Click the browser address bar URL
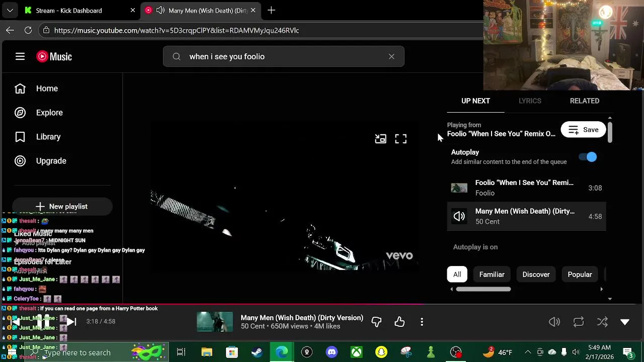Viewport: 644px width, 362px height. coord(177,31)
